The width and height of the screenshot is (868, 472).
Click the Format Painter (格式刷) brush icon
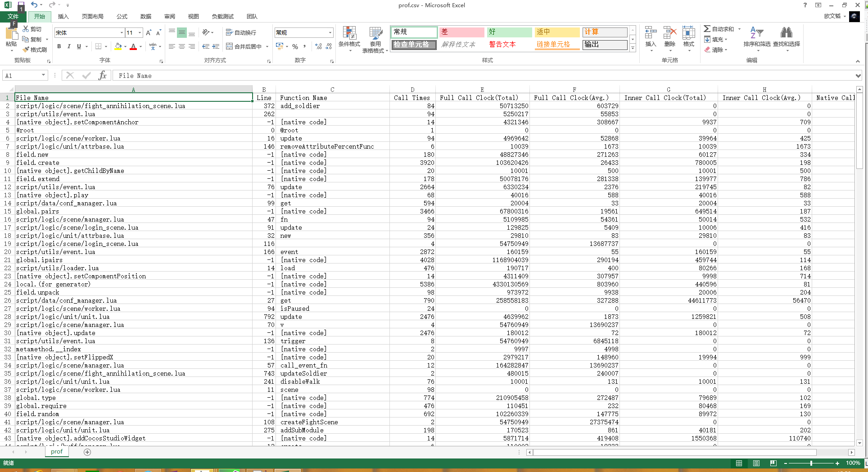26,50
